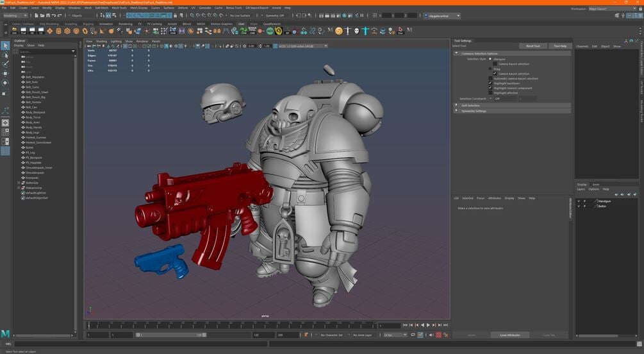Uncheck Highlight backfaces option
The height and width of the screenshot is (354, 644).
click(x=490, y=83)
